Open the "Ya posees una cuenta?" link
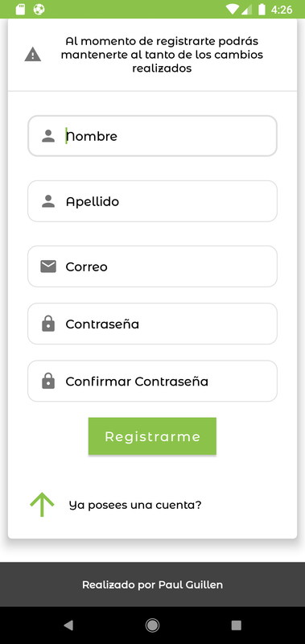The width and height of the screenshot is (305, 644). coord(135,505)
